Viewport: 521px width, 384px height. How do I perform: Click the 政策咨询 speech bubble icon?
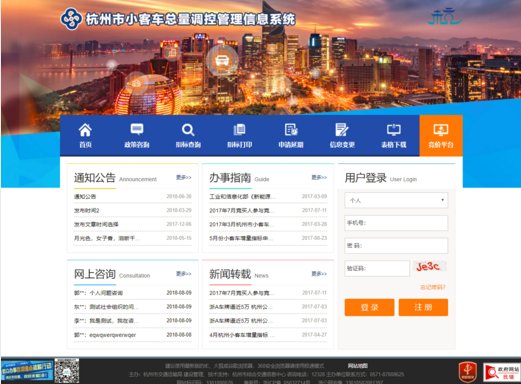[137, 129]
